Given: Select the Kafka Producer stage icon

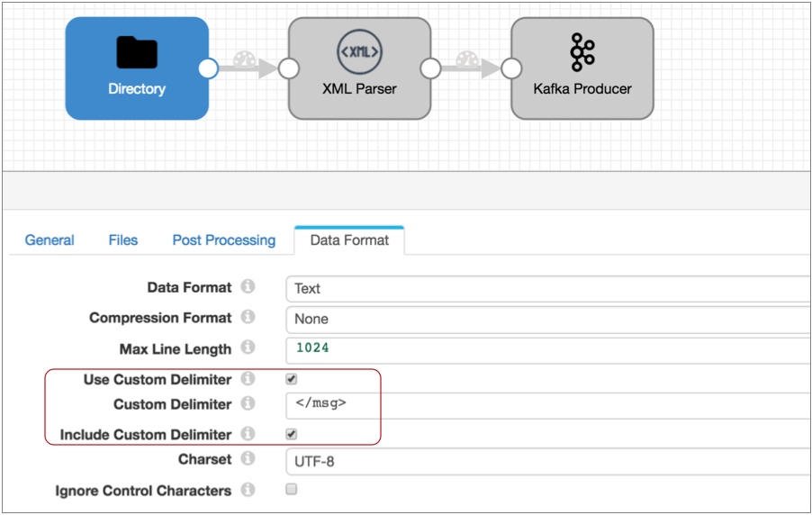Looking at the screenshot, I should tap(582, 53).
